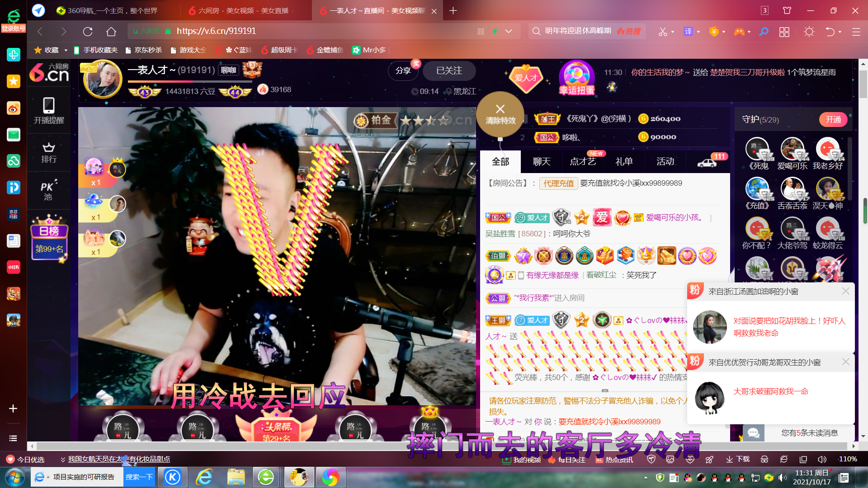Screen dimensions: 868x488
Task: Switch to 360导航 browser tab
Action: point(113,10)
